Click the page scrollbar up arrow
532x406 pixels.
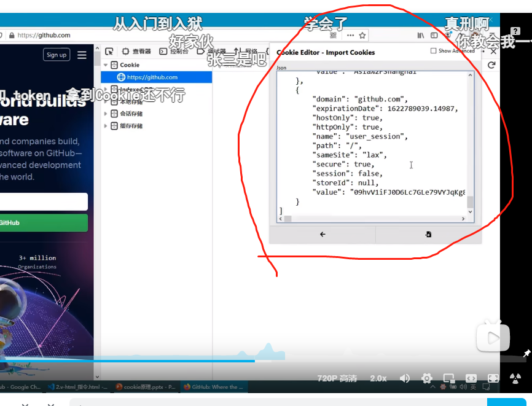(97, 48)
